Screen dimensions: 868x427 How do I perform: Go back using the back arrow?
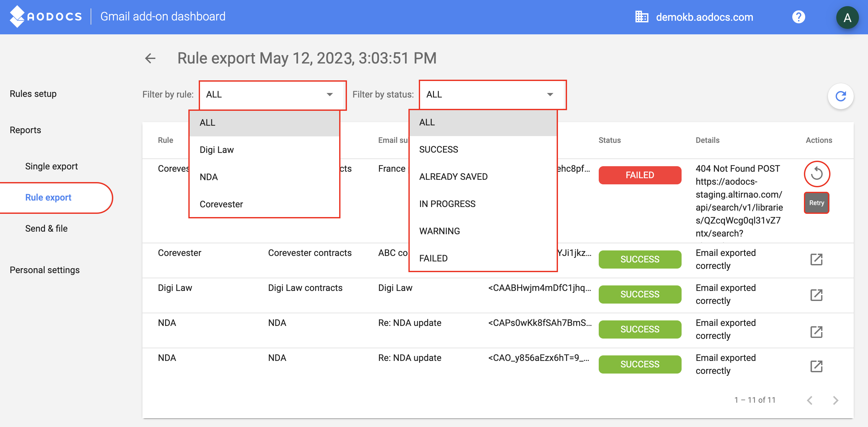pyautogui.click(x=150, y=58)
